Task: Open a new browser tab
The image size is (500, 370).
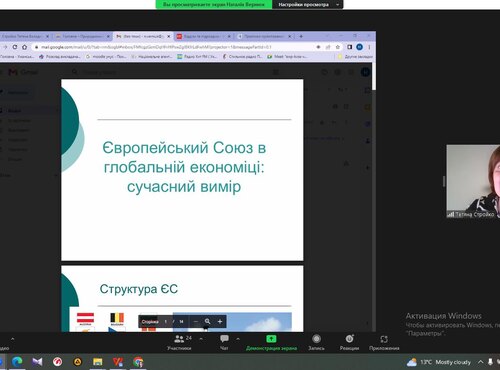Action: pyautogui.click(x=301, y=36)
